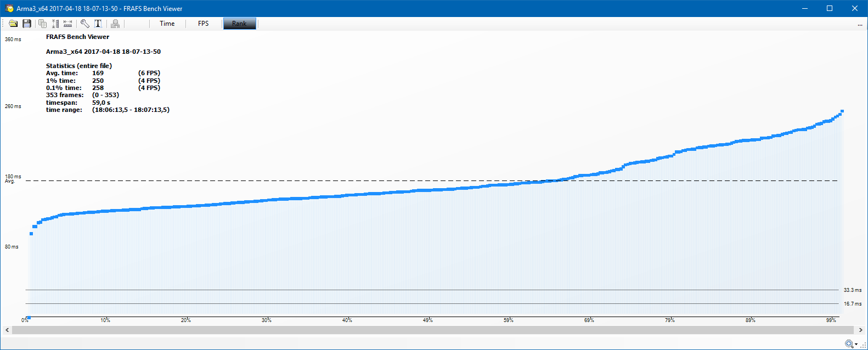
Task: Click the horizontal scrollbar right arrow
Action: point(860,330)
